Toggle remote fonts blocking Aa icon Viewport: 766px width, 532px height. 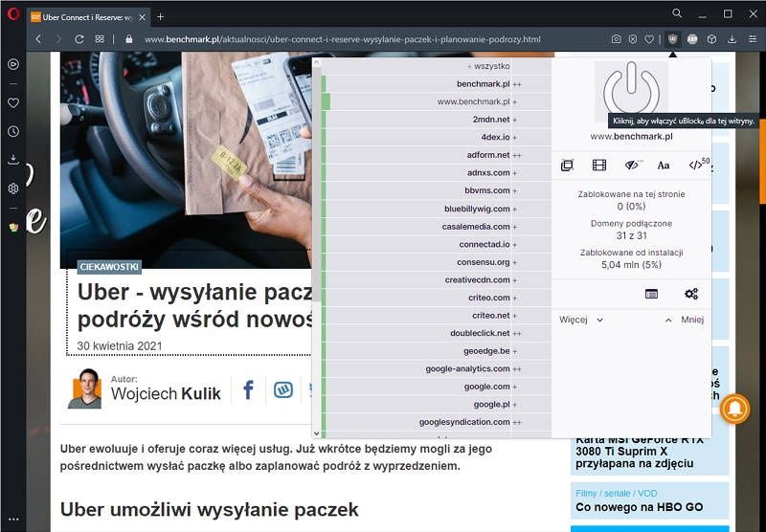(x=664, y=166)
